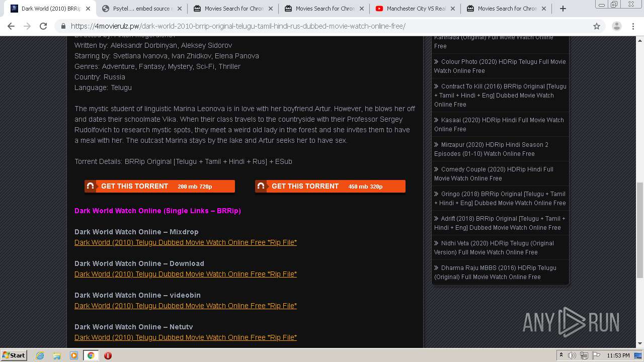Open Netutv Dark World watch link
Viewport: 644px width, 362px height.
tap(186, 337)
